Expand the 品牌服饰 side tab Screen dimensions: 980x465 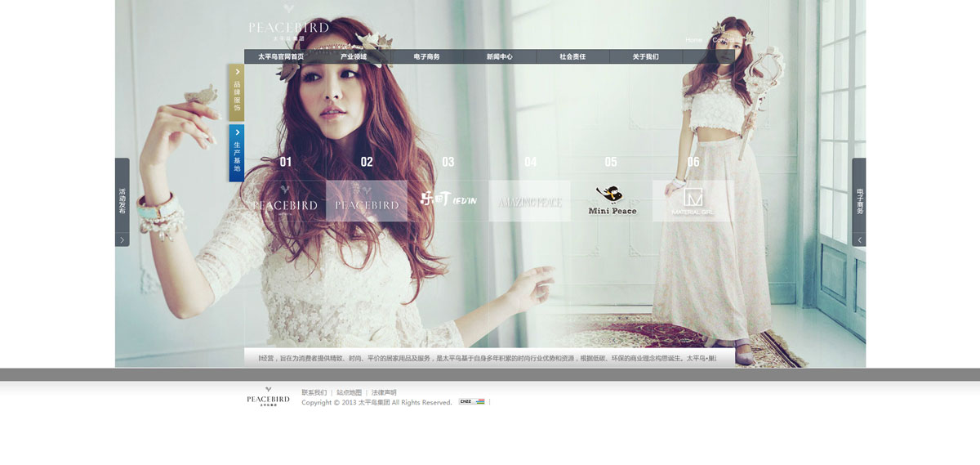pyautogui.click(x=236, y=93)
